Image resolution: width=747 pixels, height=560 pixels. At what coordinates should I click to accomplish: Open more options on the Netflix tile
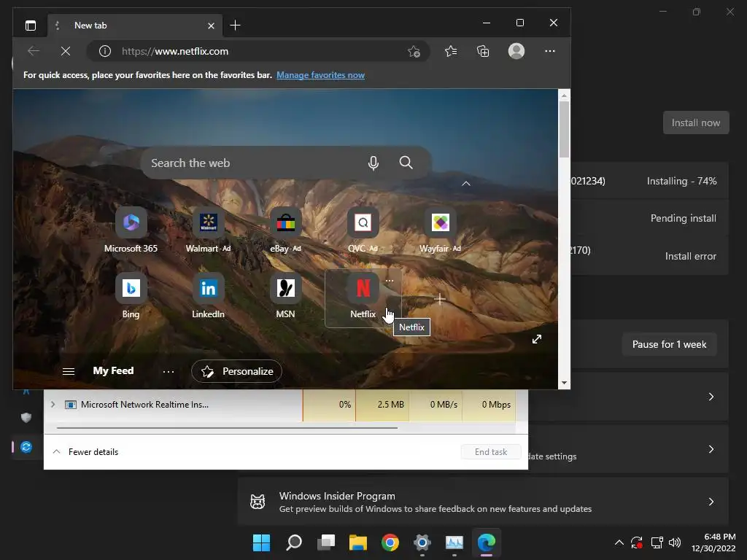coord(390,281)
